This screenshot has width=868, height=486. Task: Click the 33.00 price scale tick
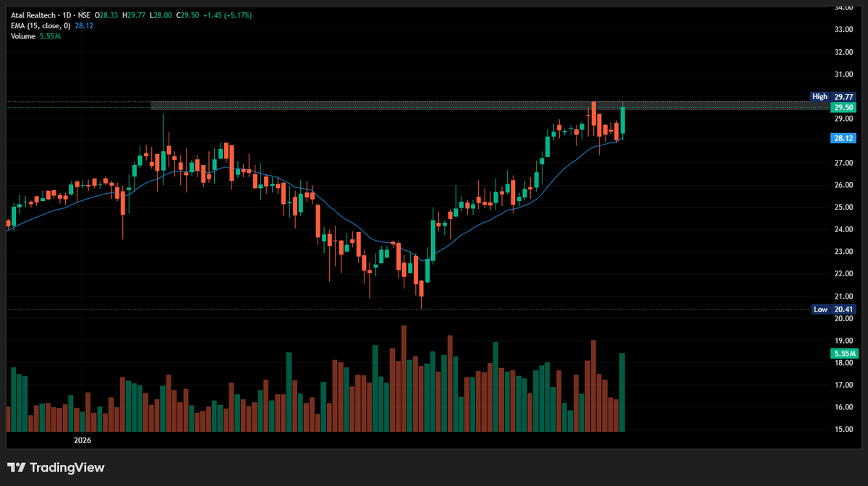844,30
